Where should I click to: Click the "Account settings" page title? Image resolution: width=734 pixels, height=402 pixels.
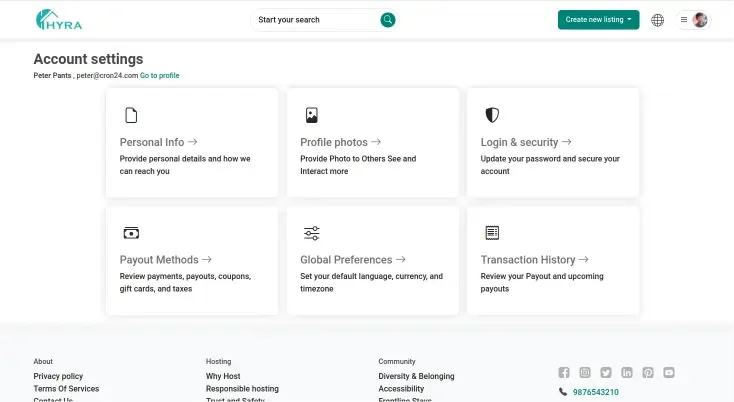click(x=88, y=59)
